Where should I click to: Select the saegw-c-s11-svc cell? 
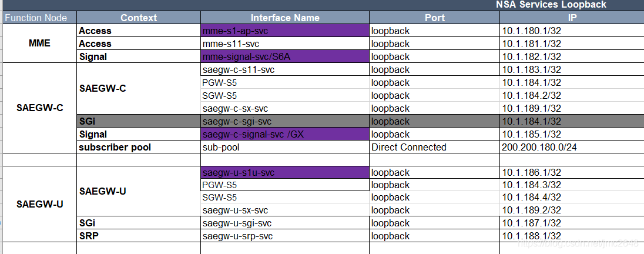pos(284,69)
